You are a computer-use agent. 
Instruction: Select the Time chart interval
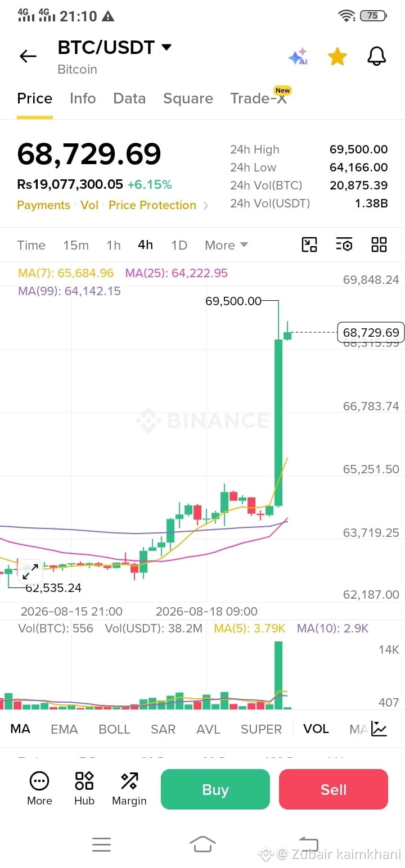[x=31, y=245]
